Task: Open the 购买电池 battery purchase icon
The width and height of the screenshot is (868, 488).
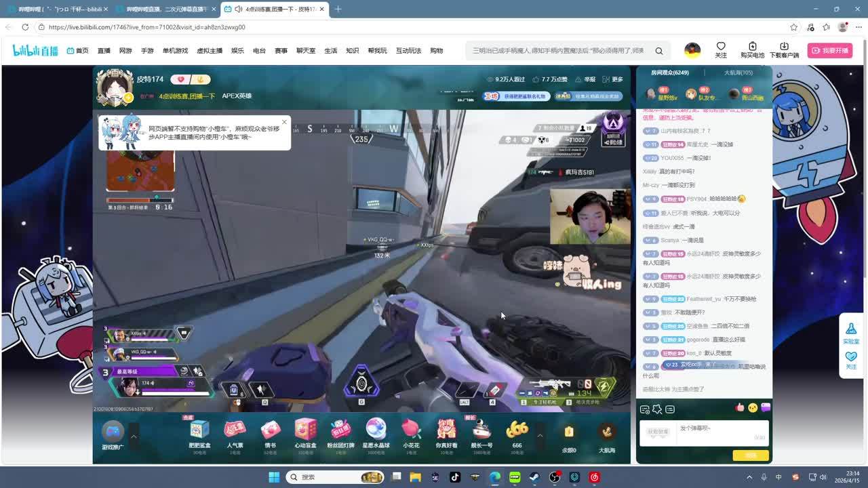Action: click(752, 47)
